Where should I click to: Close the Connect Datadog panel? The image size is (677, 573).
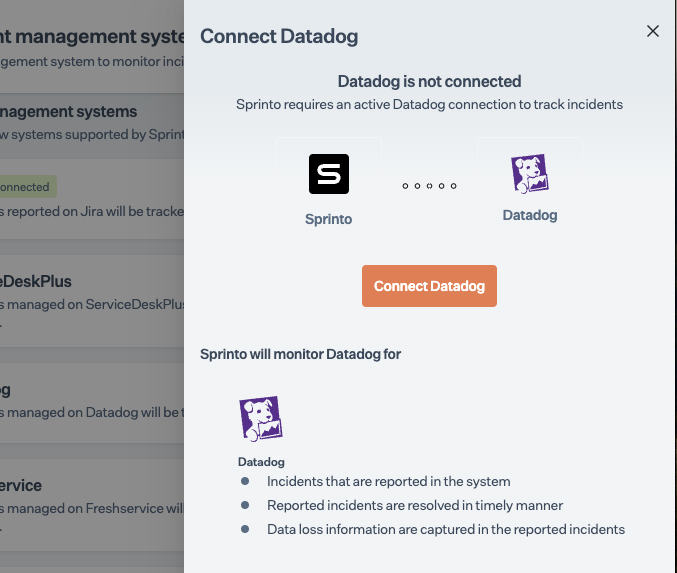click(x=652, y=31)
